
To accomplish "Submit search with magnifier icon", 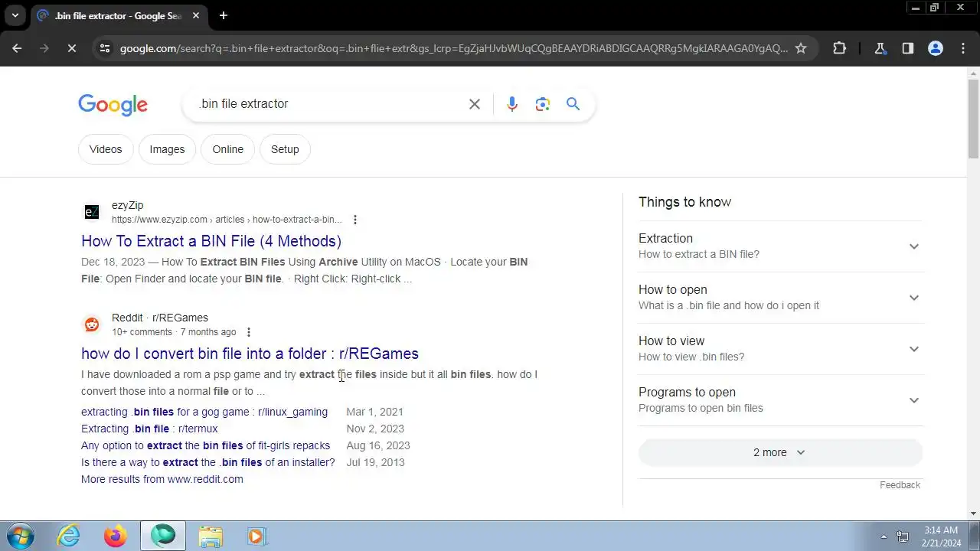I will [573, 104].
